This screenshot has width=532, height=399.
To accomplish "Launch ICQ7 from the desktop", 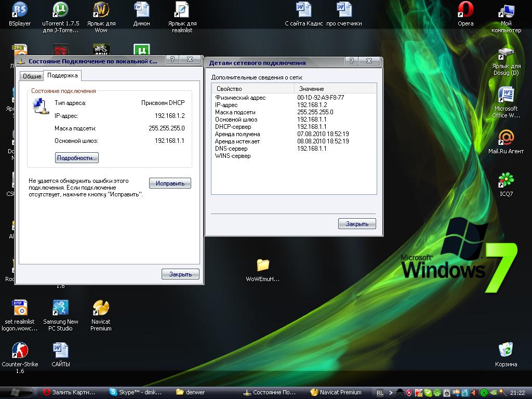I will (x=506, y=180).
